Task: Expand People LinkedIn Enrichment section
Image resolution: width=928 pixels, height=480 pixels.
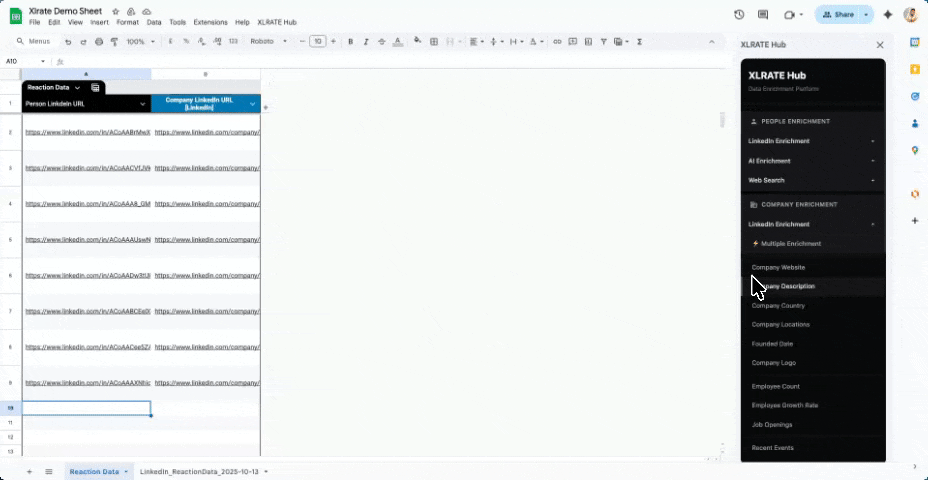Action: click(813, 141)
